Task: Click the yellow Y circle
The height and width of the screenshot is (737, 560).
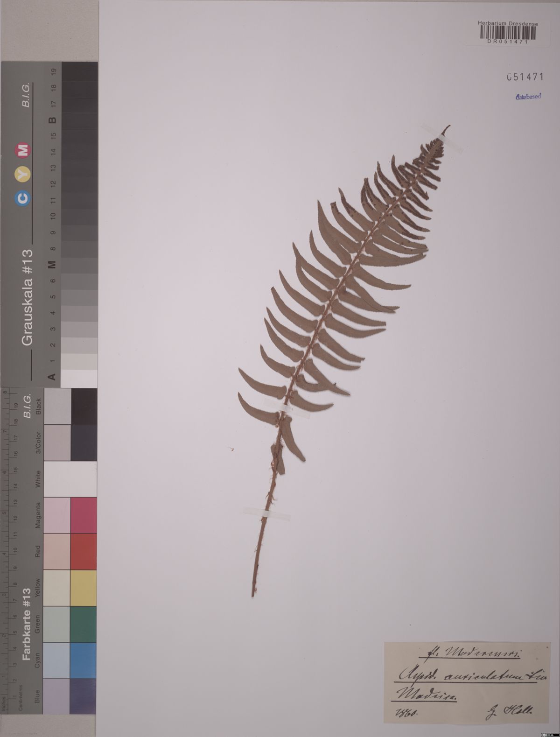Action: coord(23,175)
